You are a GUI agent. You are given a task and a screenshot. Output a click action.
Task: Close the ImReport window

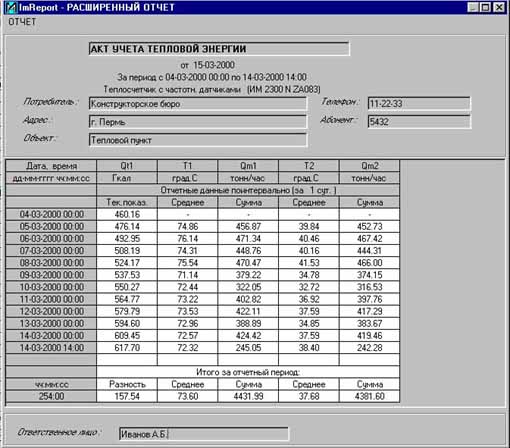tap(499, 7)
